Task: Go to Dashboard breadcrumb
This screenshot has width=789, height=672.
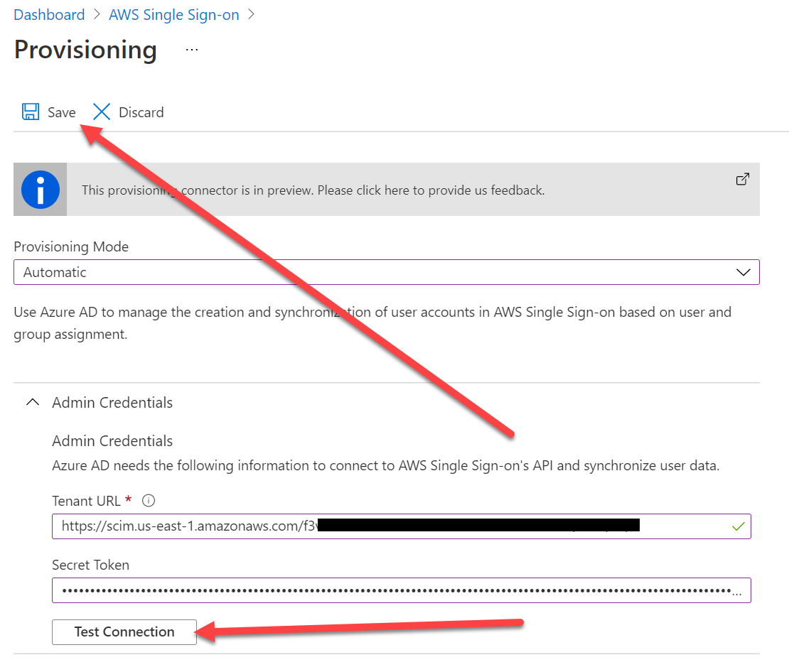Action: [49, 15]
